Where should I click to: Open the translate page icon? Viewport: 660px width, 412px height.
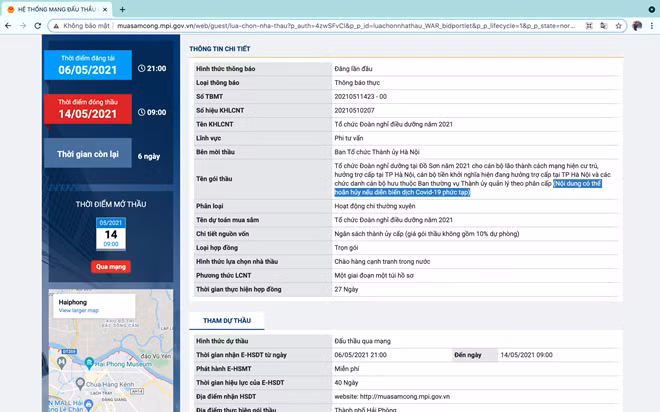click(604, 26)
